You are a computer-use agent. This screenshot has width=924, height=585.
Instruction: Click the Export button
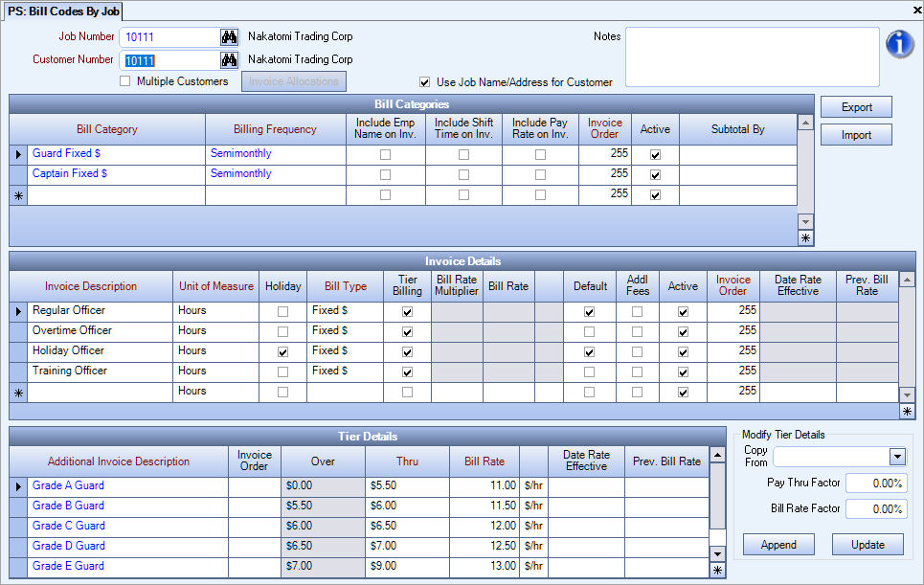tap(856, 107)
